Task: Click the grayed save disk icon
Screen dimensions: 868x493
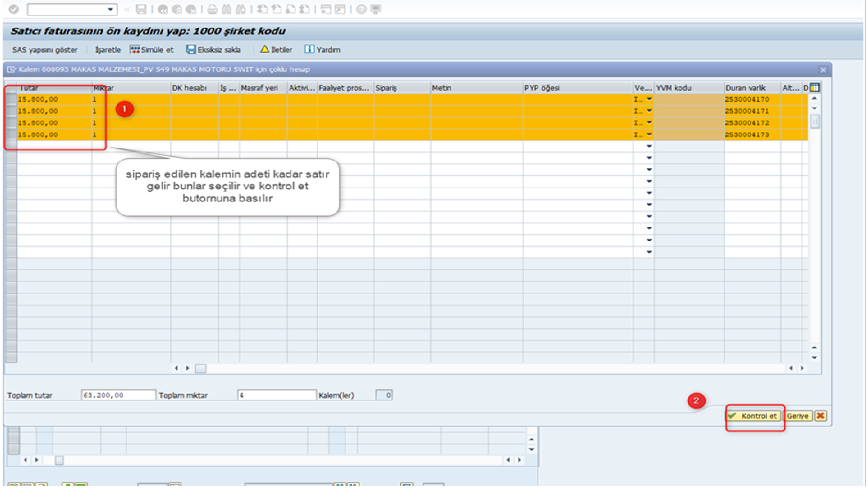Action: [x=141, y=10]
